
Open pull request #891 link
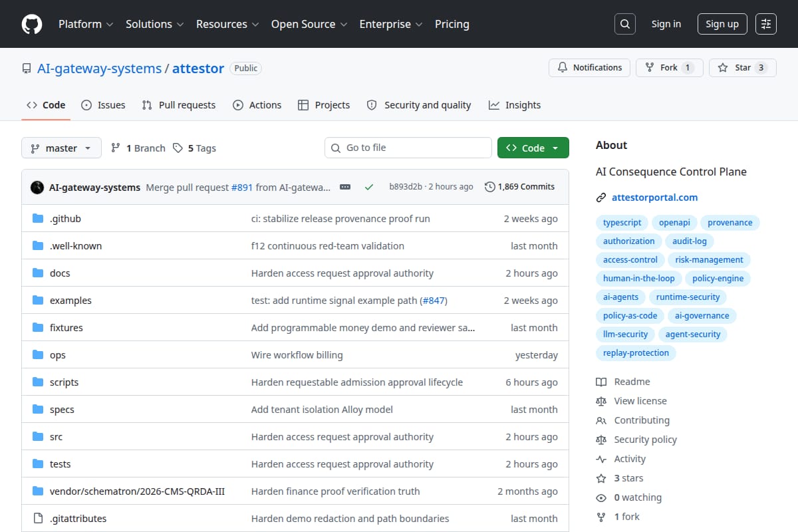(242, 187)
